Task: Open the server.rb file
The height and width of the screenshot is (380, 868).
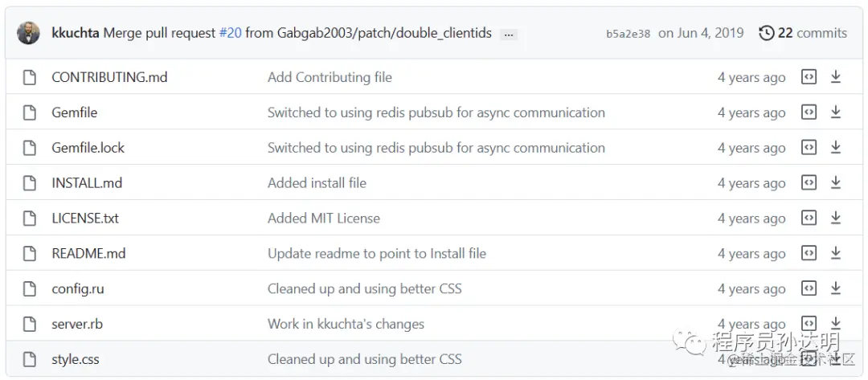Action: [x=77, y=325]
